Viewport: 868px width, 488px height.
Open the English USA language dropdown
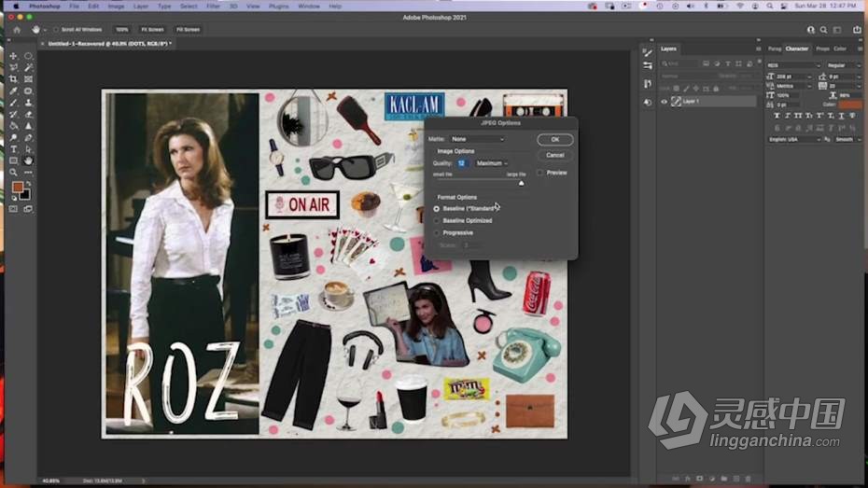793,139
